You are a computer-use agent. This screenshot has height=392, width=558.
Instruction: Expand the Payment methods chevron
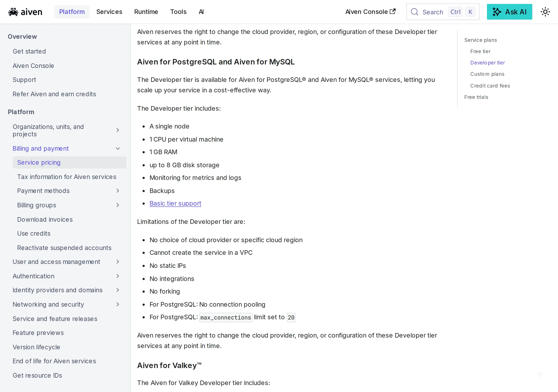[118, 191]
